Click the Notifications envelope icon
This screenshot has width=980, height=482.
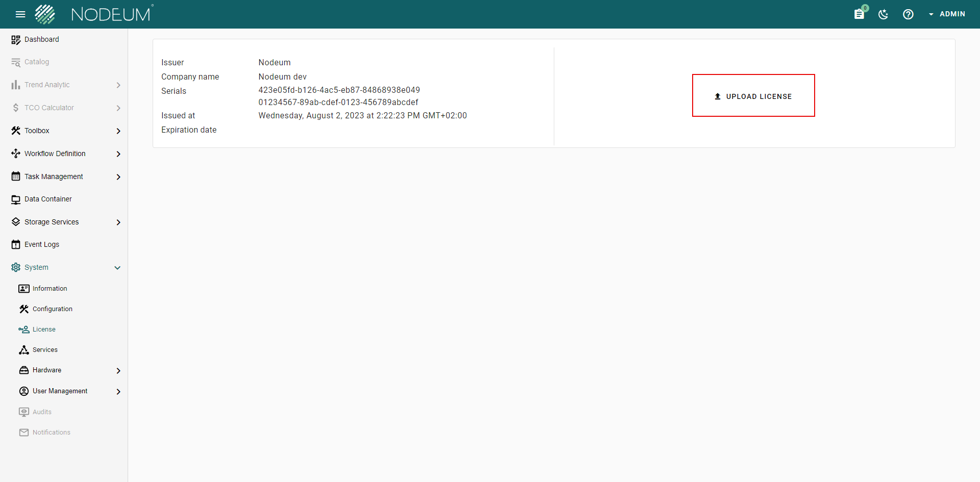pyautogui.click(x=24, y=433)
